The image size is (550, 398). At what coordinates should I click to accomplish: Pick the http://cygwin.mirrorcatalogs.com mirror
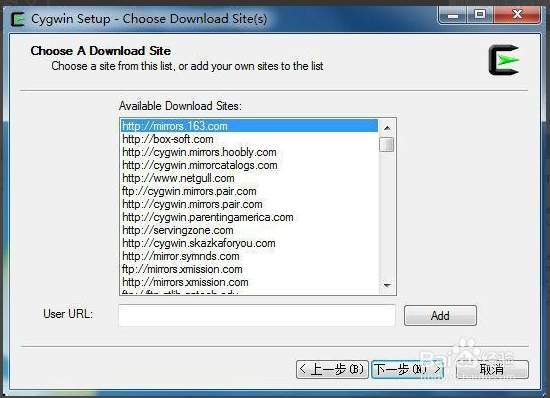pos(249,165)
